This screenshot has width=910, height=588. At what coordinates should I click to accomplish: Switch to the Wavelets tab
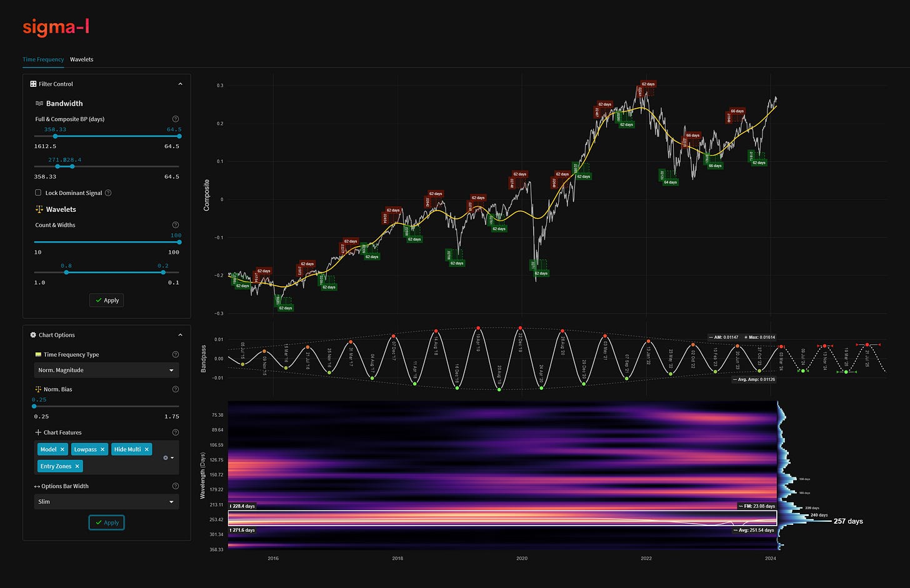click(x=81, y=59)
